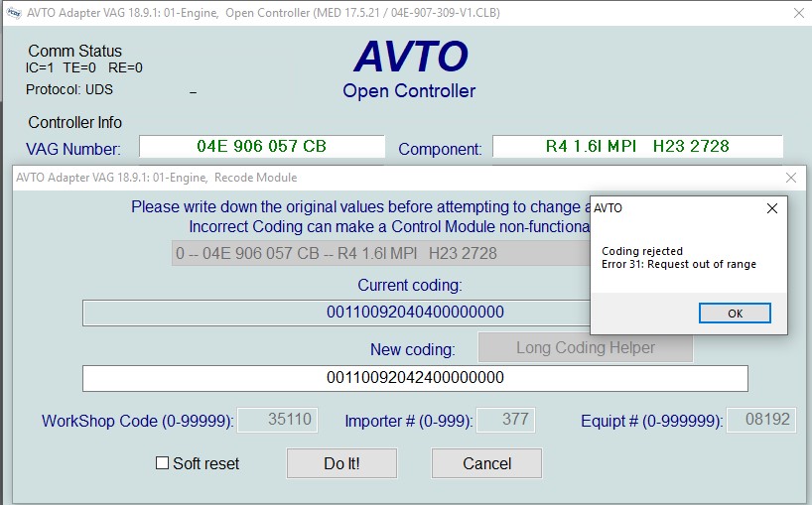Click the 'Incorrect Coding can make' warning line
This screenshot has width=812, height=505.
[x=389, y=226]
